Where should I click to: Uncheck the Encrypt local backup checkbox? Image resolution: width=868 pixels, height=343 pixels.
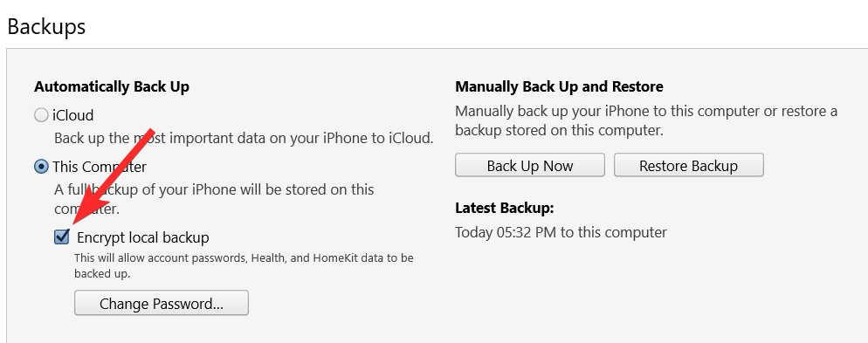pyautogui.click(x=62, y=237)
